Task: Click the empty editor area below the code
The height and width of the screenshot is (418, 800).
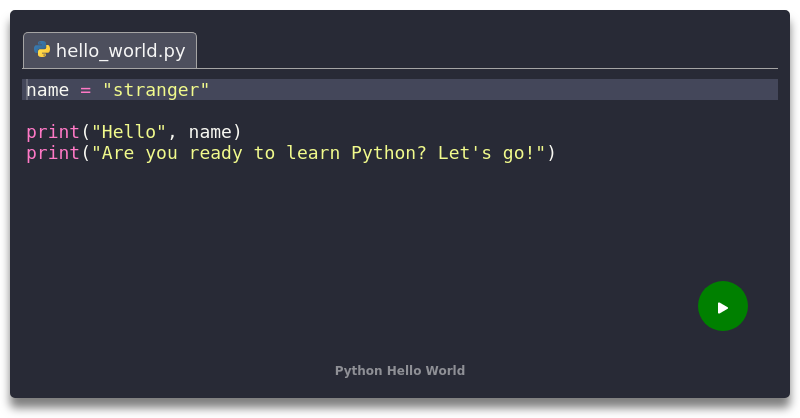Action: click(350, 250)
